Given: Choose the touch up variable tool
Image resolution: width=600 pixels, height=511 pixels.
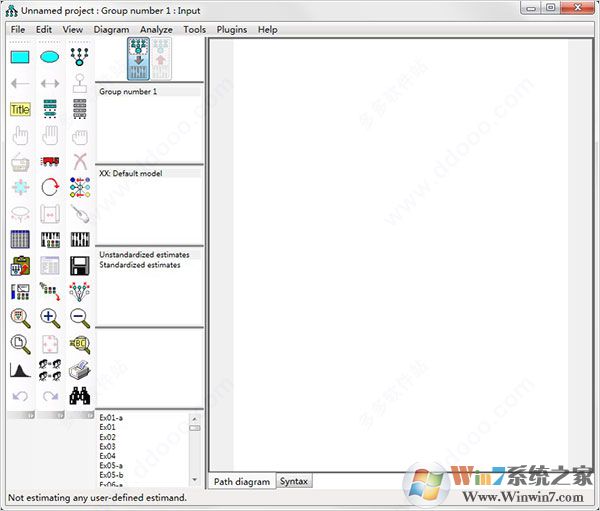Looking at the screenshot, I should [x=80, y=214].
